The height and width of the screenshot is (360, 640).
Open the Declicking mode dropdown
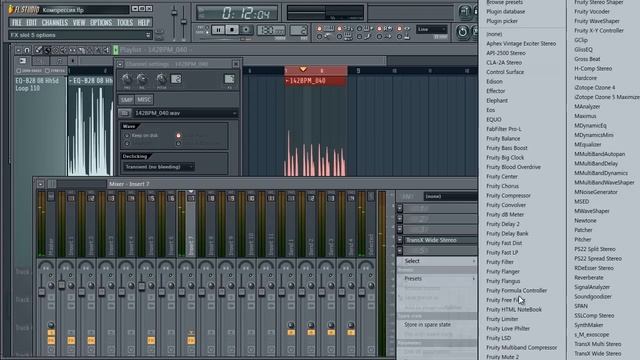point(159,167)
